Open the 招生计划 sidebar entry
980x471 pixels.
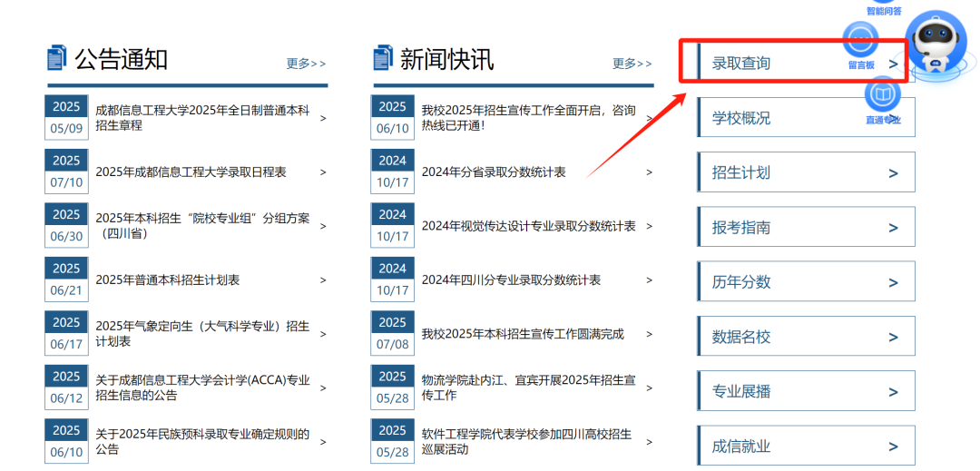point(807,172)
